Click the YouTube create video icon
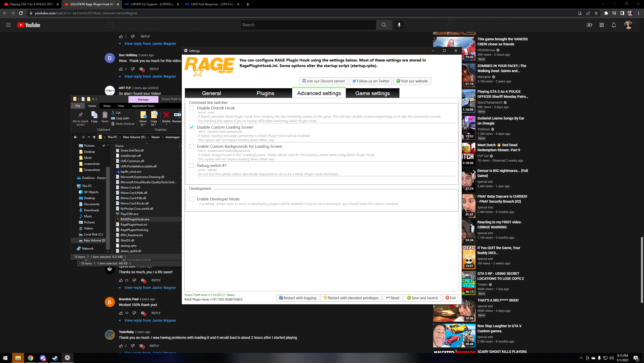The image size is (644, 363). pos(589,25)
